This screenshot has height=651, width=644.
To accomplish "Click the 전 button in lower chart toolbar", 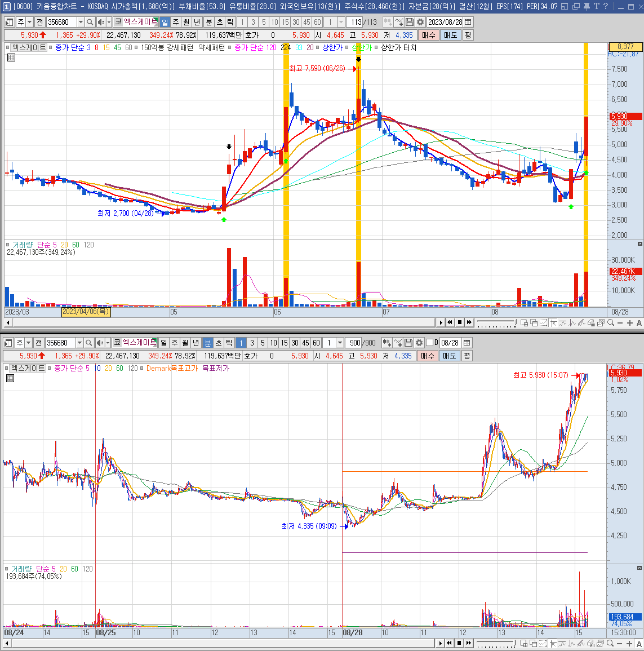I will (x=38, y=343).
